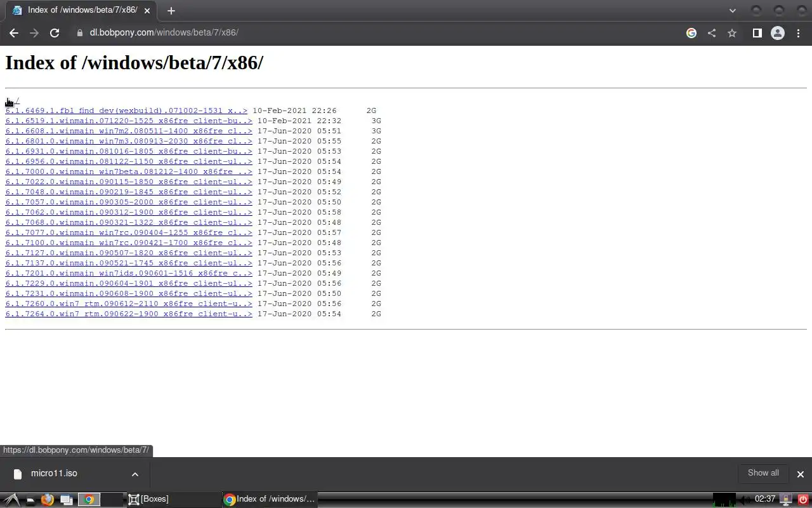812x508 pixels.
Task: Launch Firefox from the taskbar
Action: tap(47, 500)
